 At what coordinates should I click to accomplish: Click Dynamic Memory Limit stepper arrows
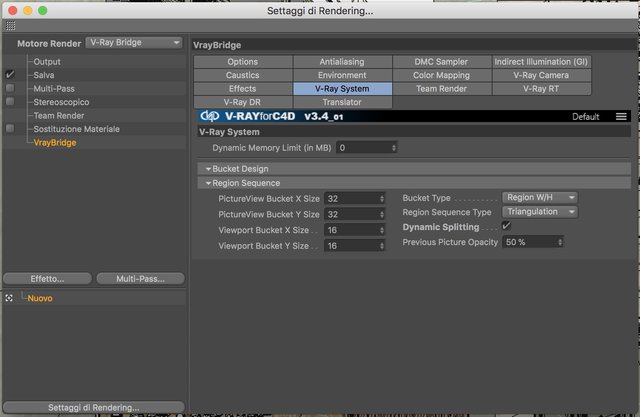[x=394, y=148]
